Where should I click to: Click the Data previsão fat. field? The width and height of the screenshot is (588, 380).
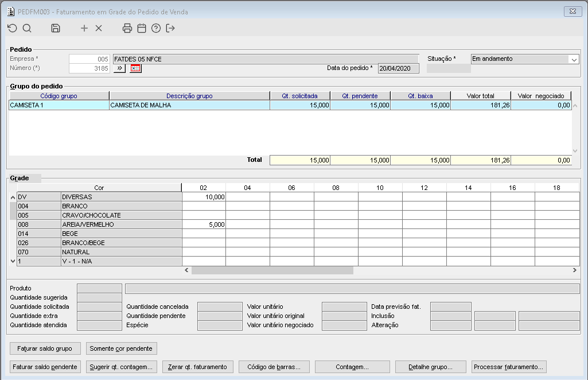tap(451, 307)
